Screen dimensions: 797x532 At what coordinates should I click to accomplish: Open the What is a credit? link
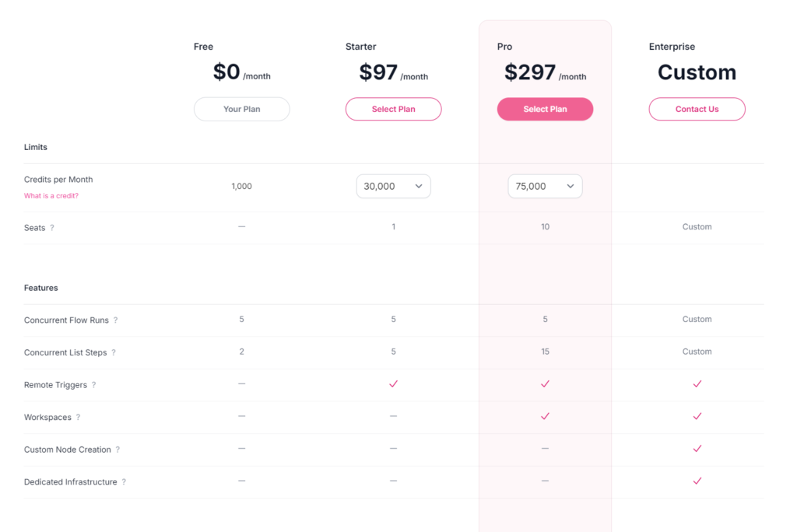[51, 196]
